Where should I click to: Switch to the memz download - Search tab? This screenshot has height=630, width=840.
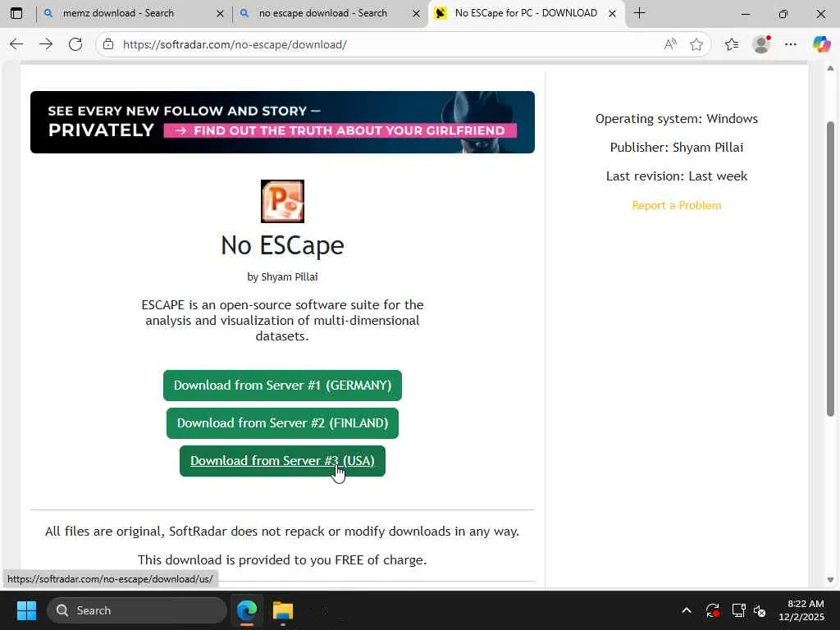tap(134, 13)
